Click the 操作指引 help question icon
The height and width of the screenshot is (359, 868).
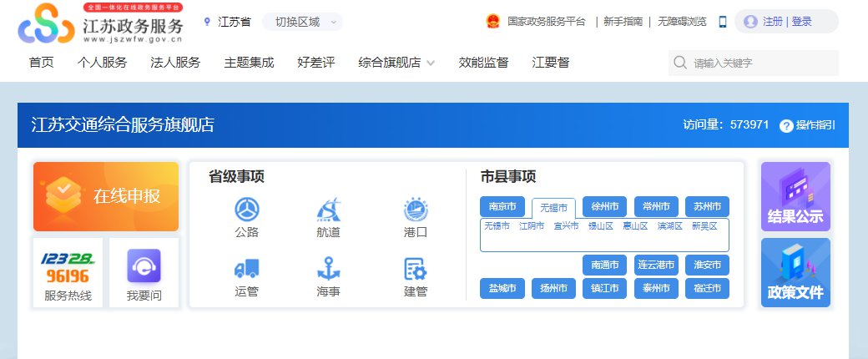(x=786, y=125)
